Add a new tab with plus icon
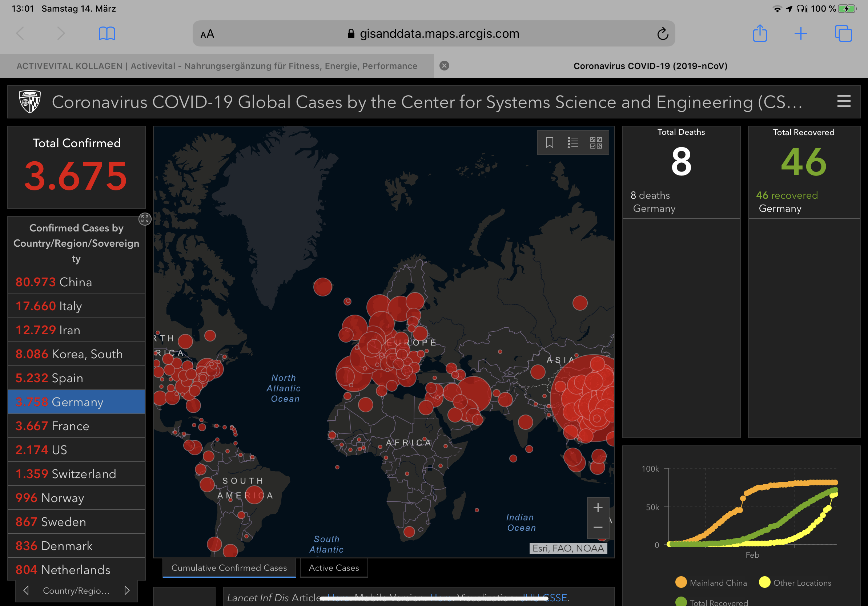Screen dimensions: 868x606 (801, 34)
